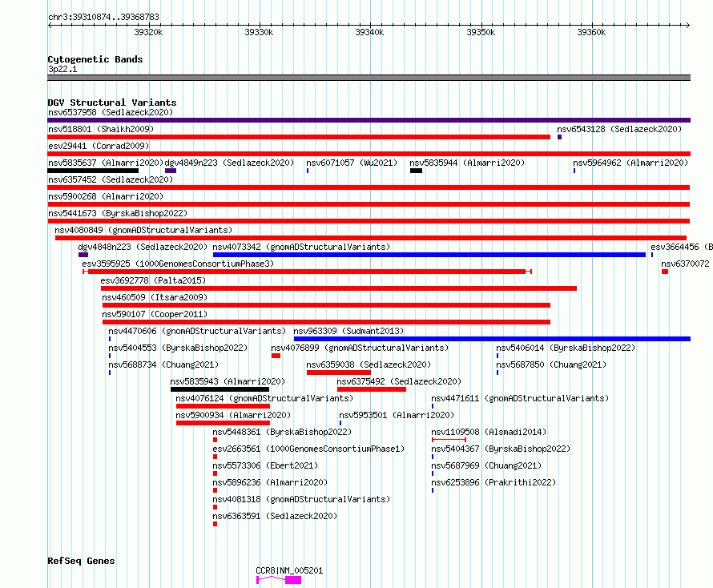Open variant nsv5835637 (Almarri2020)
Image resolution: width=713 pixels, height=588 pixels.
pyautogui.click(x=106, y=163)
